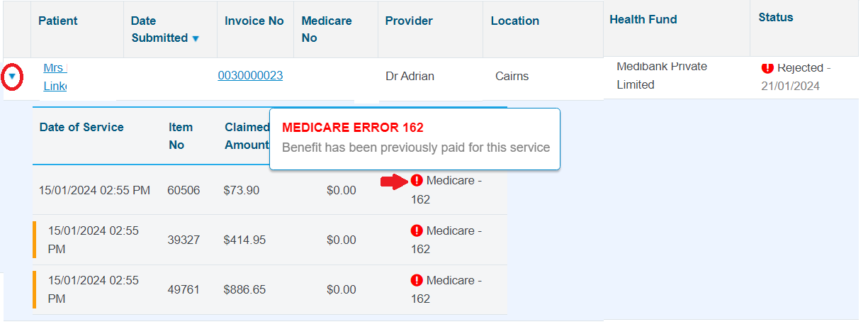The width and height of the screenshot is (868, 334).
Task: Open invoice number 0030000023
Action: coord(250,76)
